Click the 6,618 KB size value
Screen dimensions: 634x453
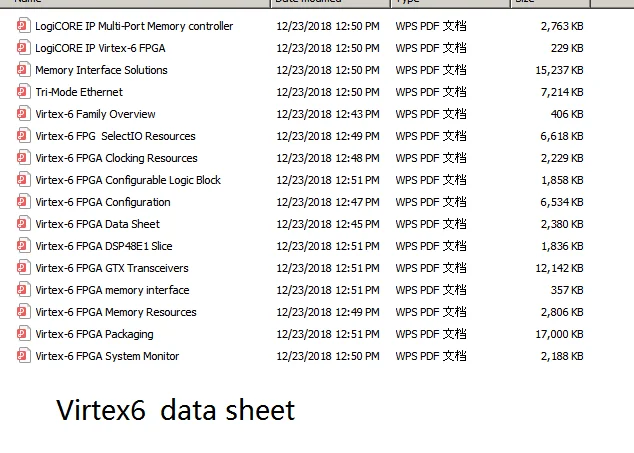point(562,136)
